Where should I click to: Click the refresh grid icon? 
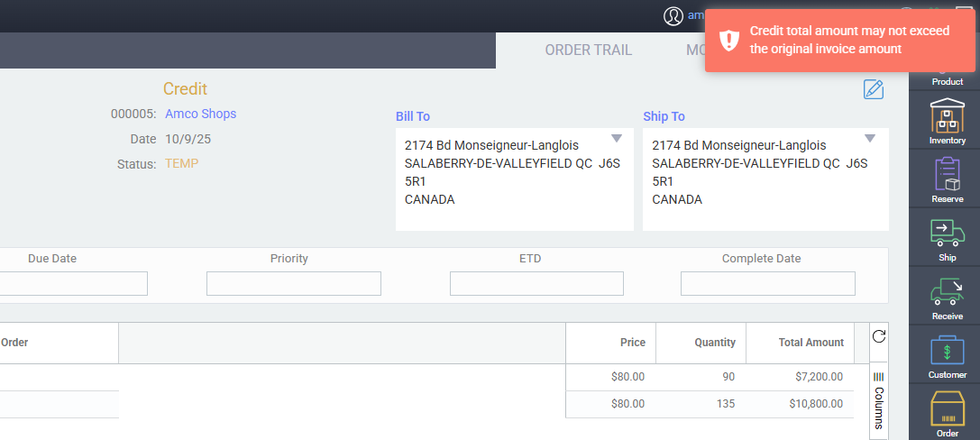[879, 335]
